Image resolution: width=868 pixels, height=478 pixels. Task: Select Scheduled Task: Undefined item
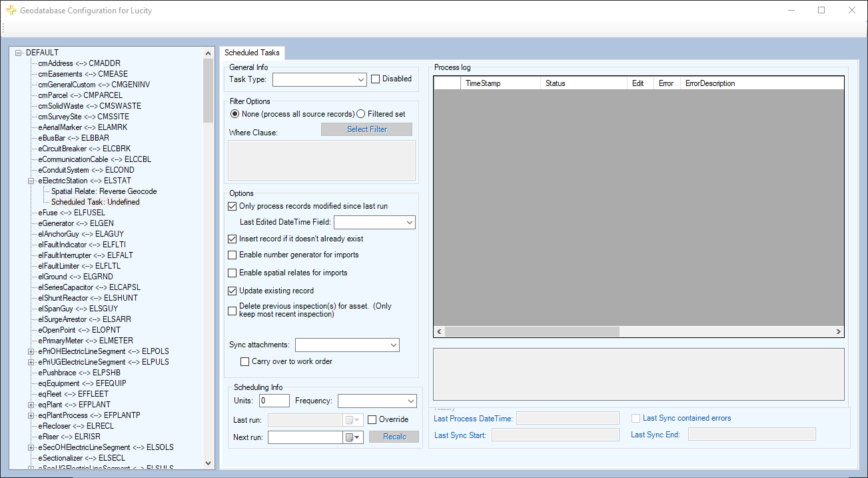tap(95, 202)
